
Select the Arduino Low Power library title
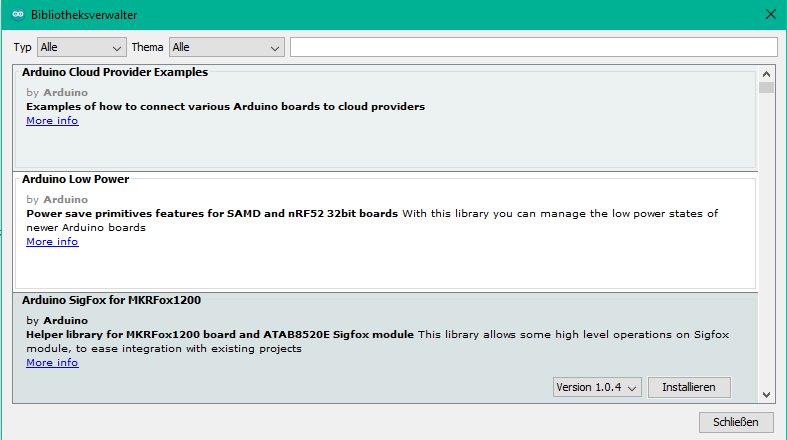click(x=75, y=179)
